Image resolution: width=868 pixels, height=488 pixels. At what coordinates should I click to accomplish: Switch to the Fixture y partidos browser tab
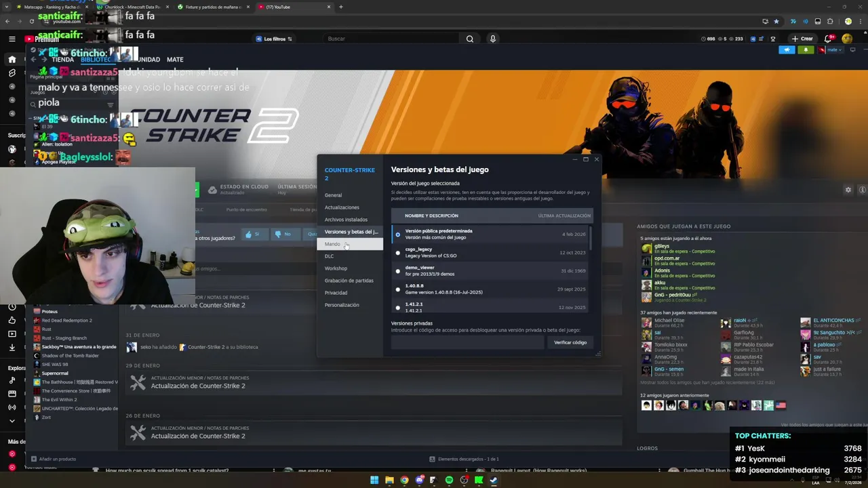point(213,7)
